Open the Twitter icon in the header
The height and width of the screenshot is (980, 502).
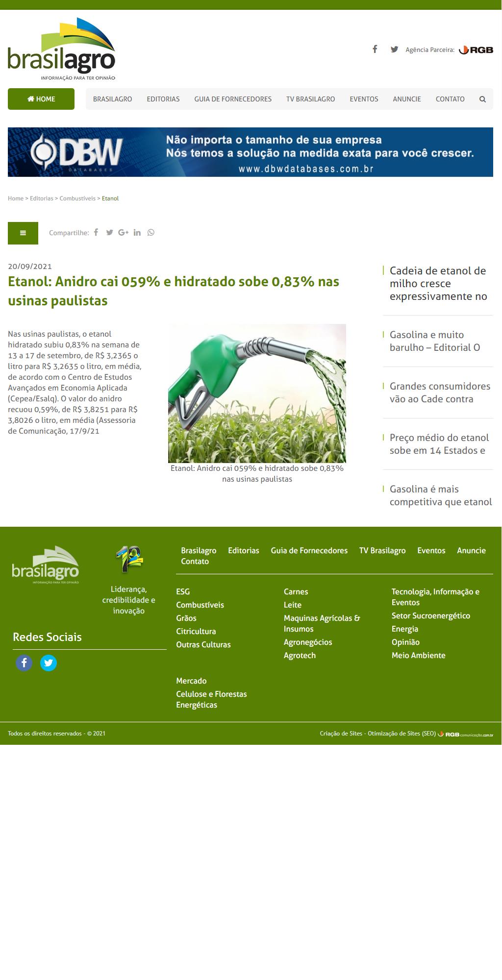pos(394,49)
